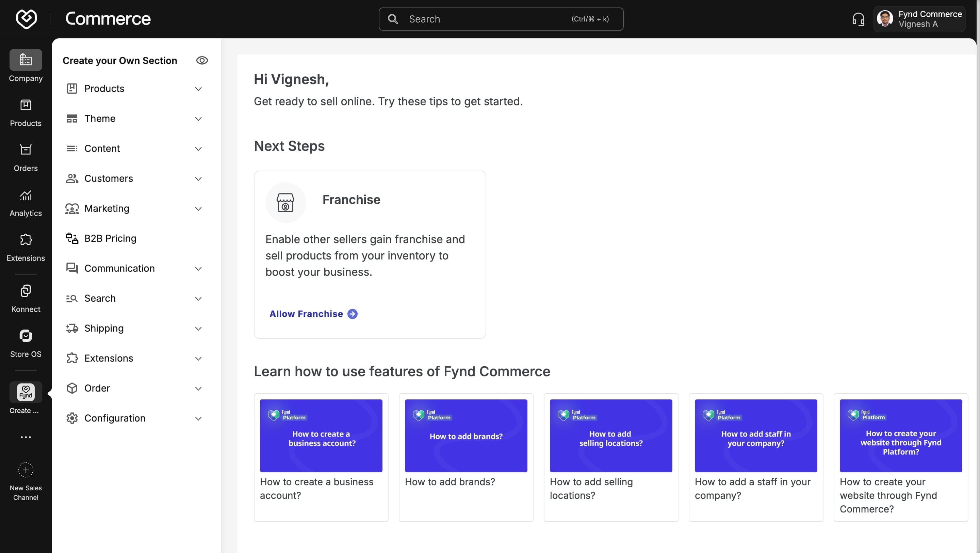Click the Shipping truck icon

(x=72, y=328)
